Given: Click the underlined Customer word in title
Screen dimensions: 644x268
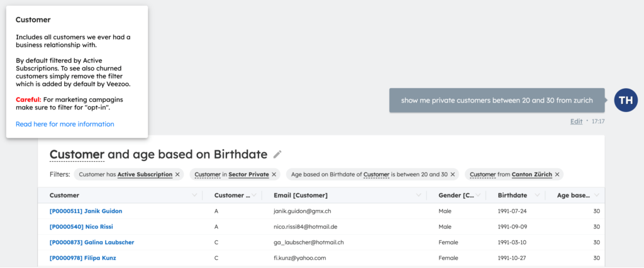Looking at the screenshot, I should 77,154.
